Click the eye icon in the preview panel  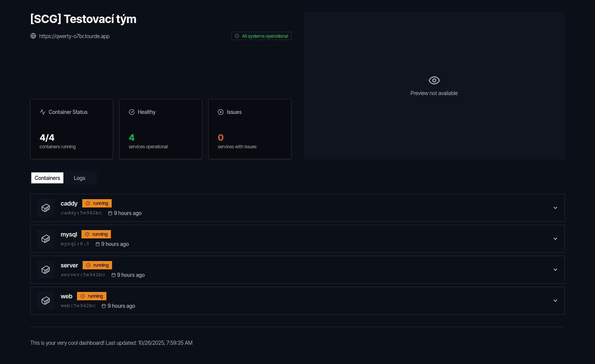click(434, 80)
